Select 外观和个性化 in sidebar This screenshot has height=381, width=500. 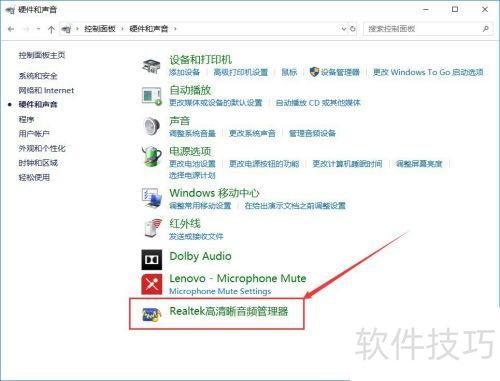42,148
